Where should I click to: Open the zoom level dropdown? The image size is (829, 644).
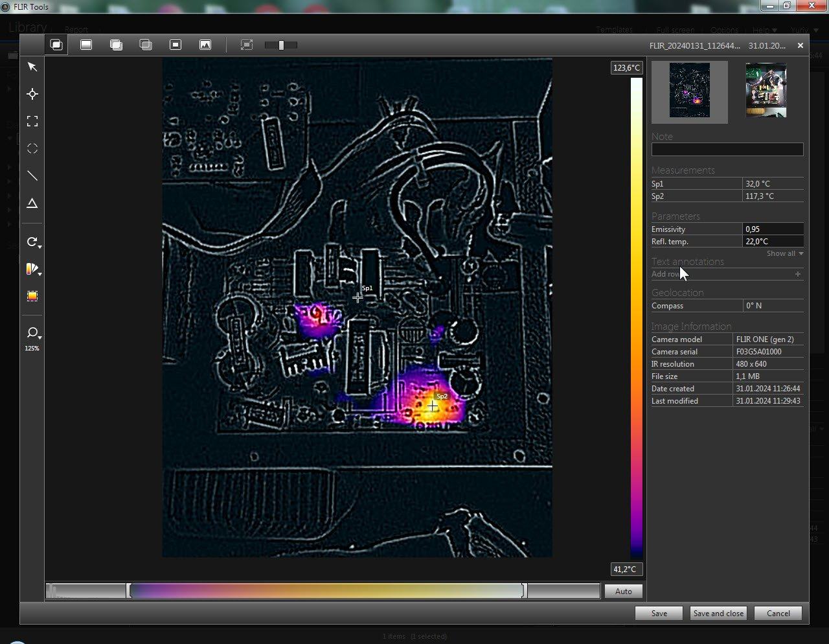pos(34,334)
